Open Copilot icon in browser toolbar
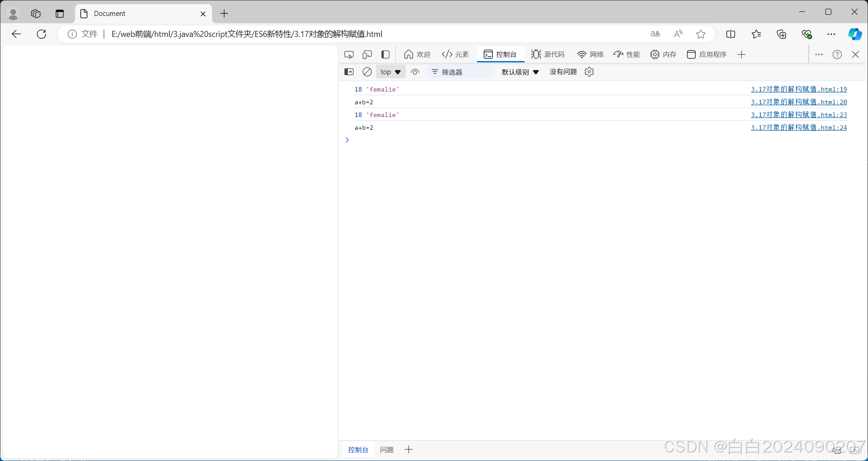The image size is (868, 461). pos(855,34)
